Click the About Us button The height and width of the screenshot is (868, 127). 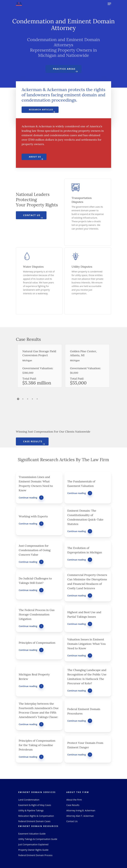pyautogui.click(x=34, y=157)
